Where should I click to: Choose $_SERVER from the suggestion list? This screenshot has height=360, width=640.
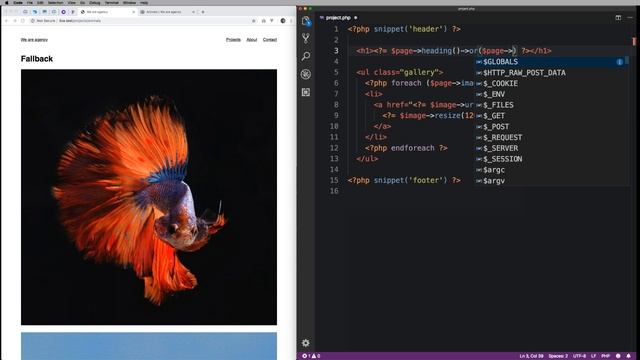[552, 148]
